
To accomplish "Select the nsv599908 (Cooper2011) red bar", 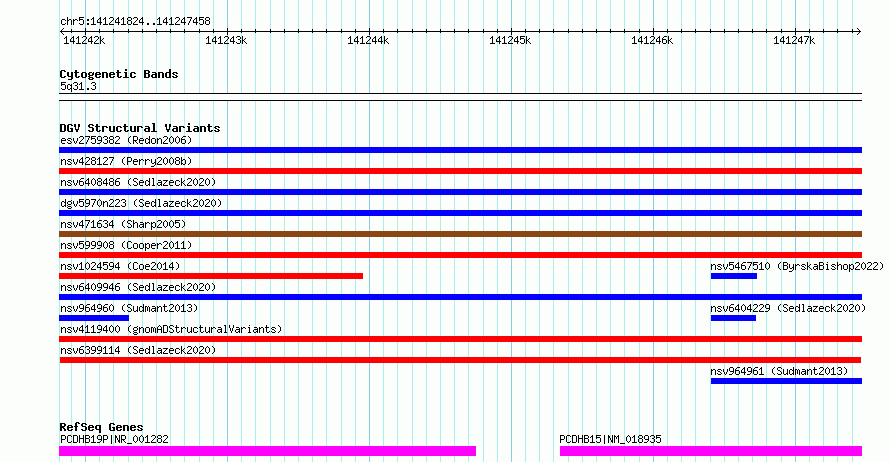I will click(x=460, y=255).
